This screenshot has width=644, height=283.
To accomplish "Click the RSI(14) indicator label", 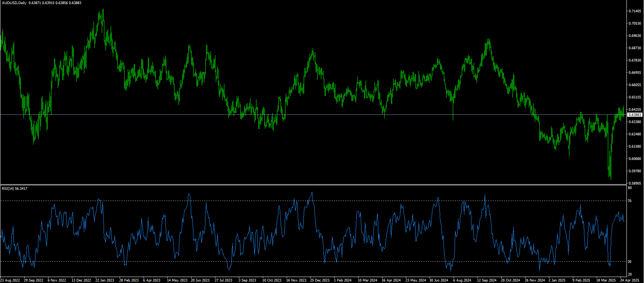I will [8, 189].
